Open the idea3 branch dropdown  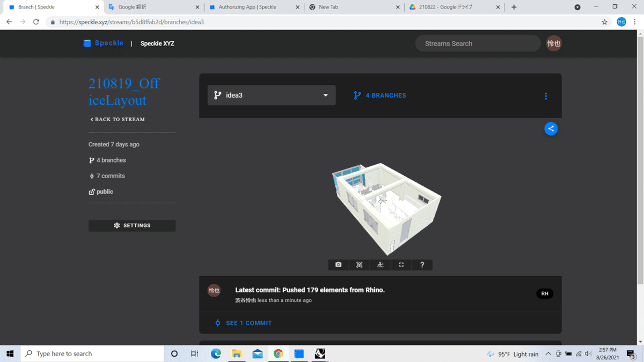coord(272,95)
